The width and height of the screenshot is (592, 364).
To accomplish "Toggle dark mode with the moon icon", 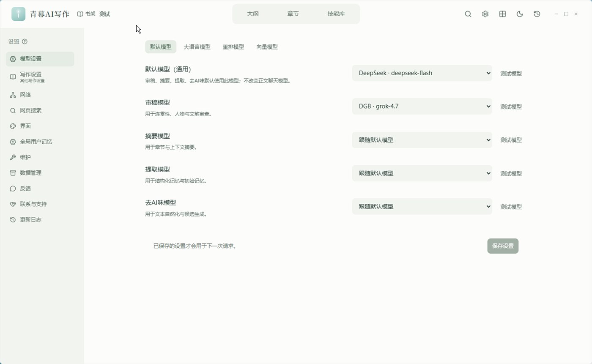I will [520, 14].
